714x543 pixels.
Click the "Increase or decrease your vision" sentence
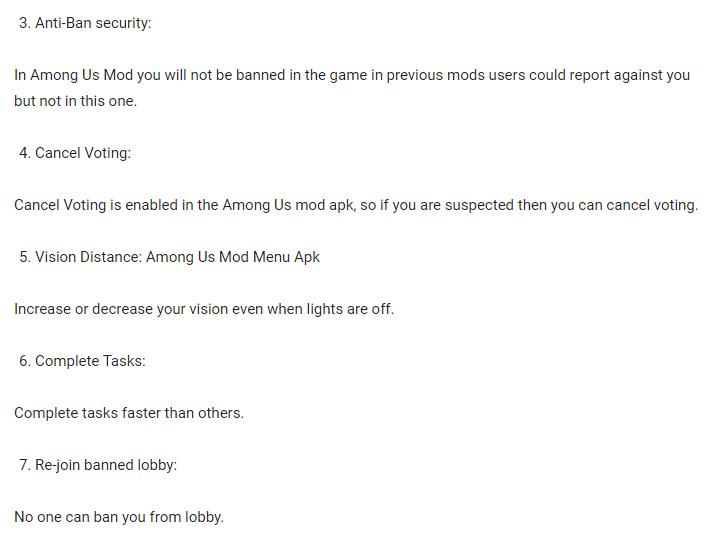[x=120, y=309]
